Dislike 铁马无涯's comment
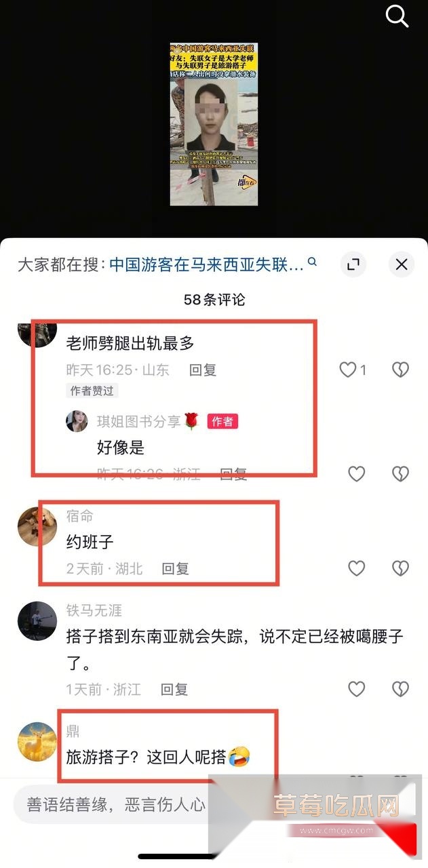The image size is (428, 868). 401,690
